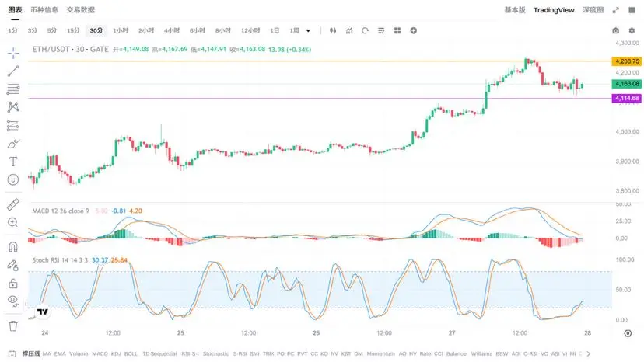Click the zoom in magnifier tool
This screenshot has height=362, width=644.
coord(13,222)
